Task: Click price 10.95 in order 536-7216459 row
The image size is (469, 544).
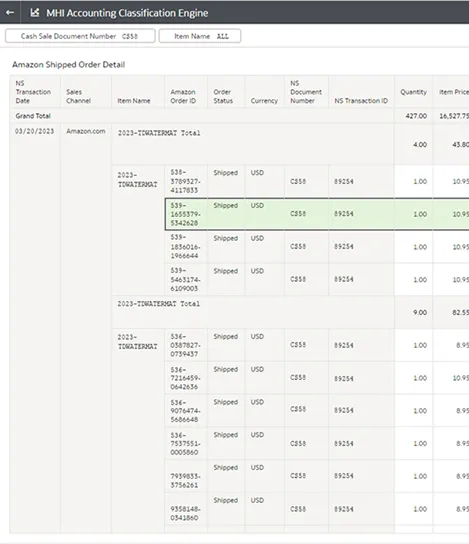Action: pos(460,378)
